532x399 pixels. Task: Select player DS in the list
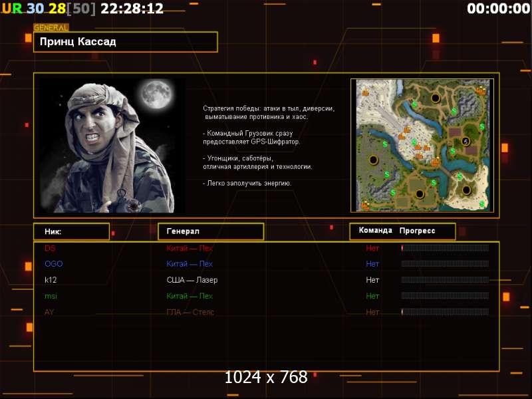(x=50, y=248)
